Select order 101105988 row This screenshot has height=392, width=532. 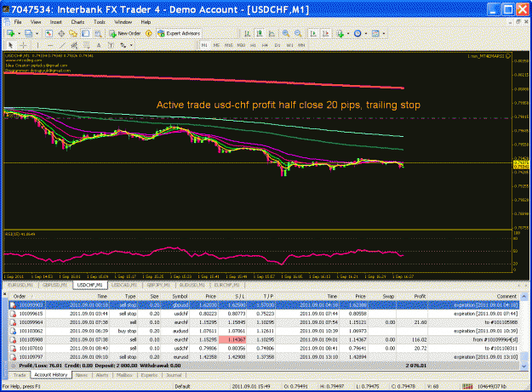tap(264, 339)
